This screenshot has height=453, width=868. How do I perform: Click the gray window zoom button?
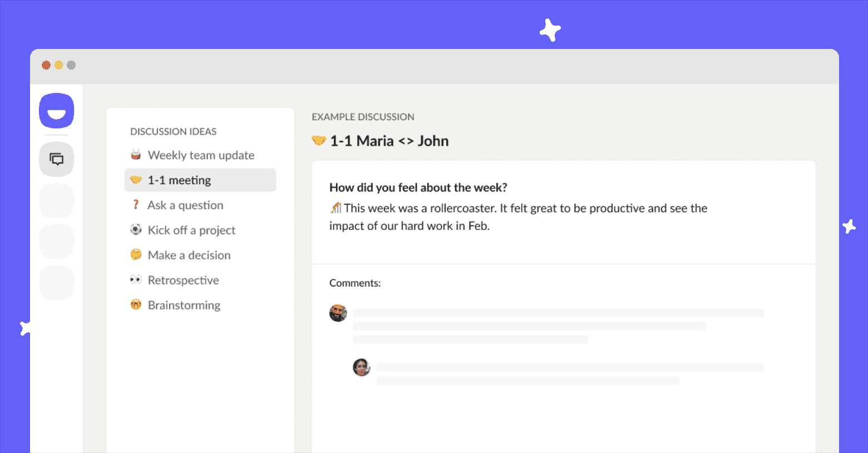(71, 65)
